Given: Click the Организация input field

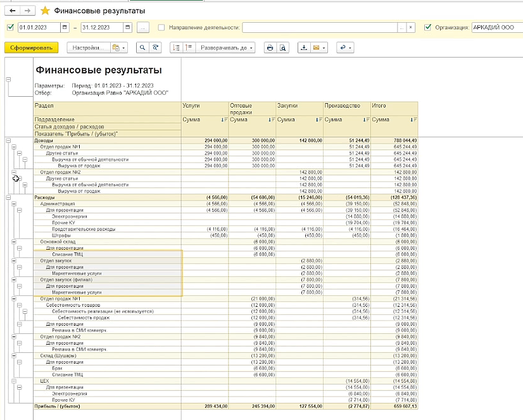Looking at the screenshot, I should [x=497, y=27].
